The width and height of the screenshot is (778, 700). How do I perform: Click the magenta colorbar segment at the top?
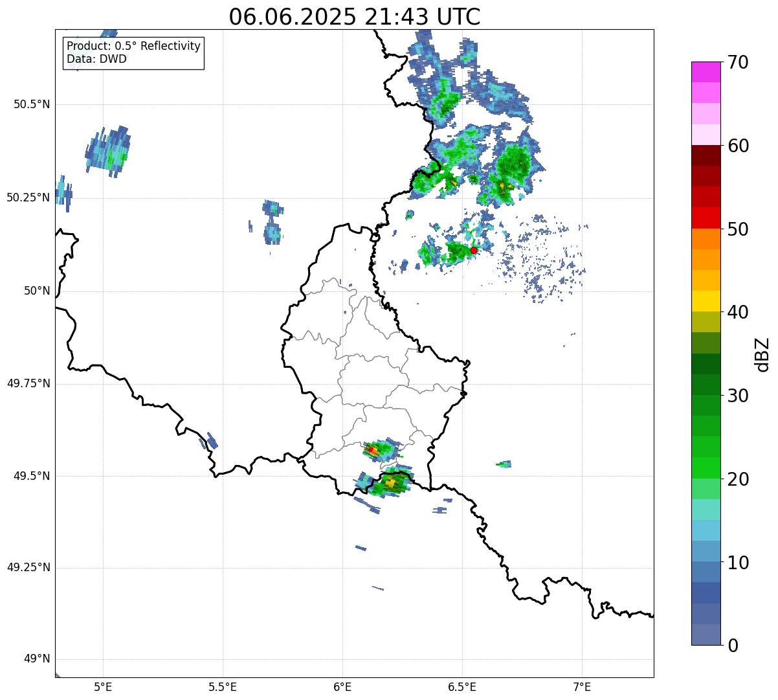706,72
